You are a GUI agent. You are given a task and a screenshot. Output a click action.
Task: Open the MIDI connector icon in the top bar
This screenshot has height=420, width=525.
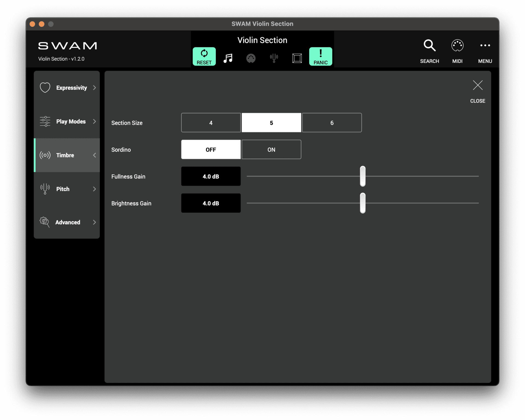point(251,58)
